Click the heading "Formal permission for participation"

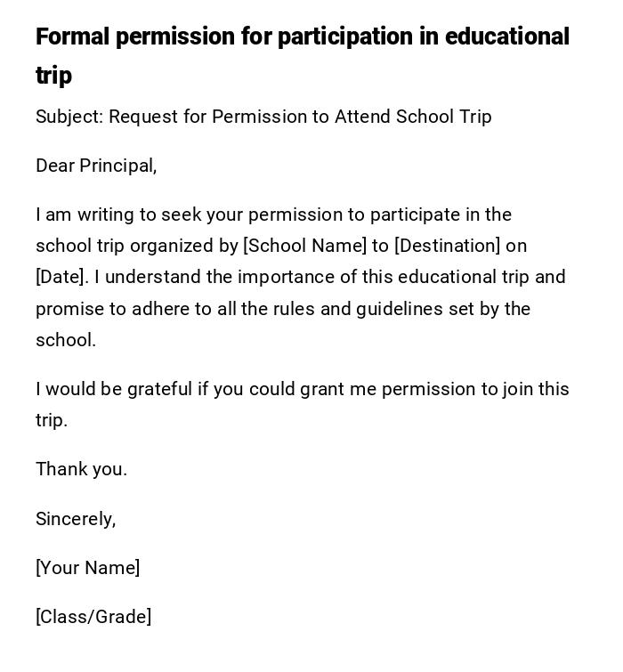click(222, 37)
